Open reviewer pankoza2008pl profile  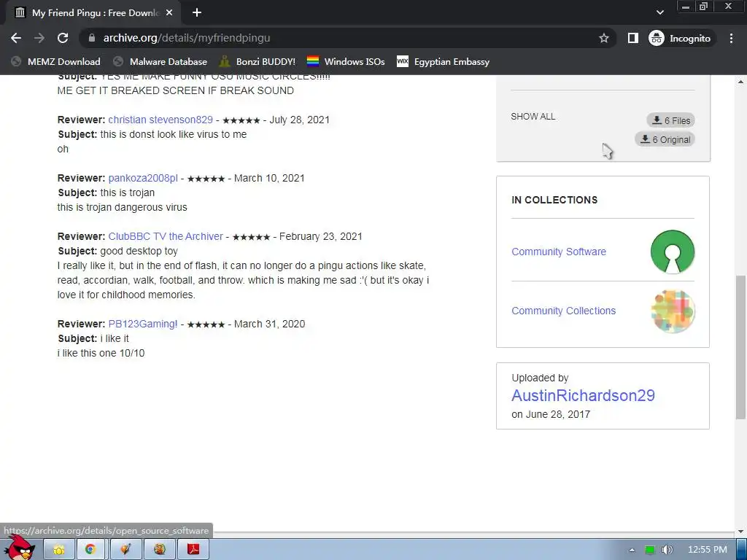(x=143, y=178)
